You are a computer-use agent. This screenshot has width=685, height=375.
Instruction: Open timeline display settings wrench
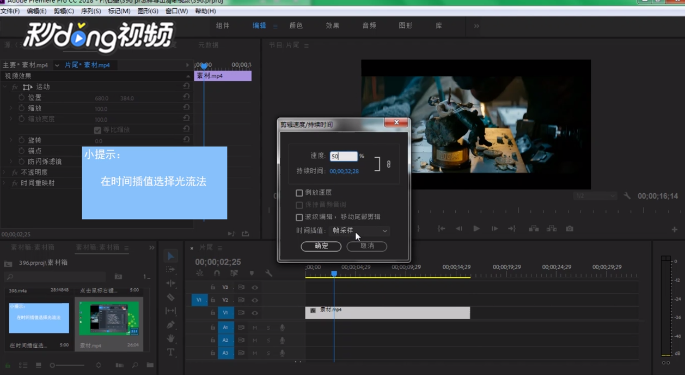point(269,273)
